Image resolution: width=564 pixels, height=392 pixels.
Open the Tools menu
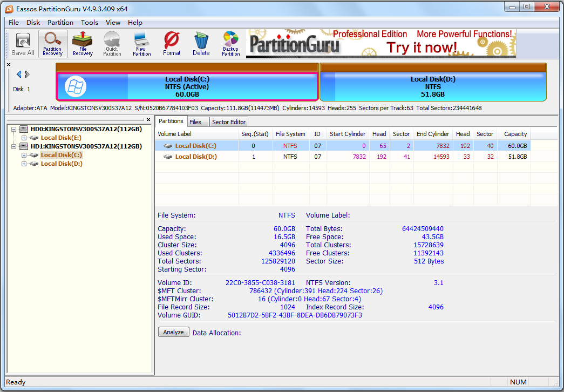tap(90, 23)
